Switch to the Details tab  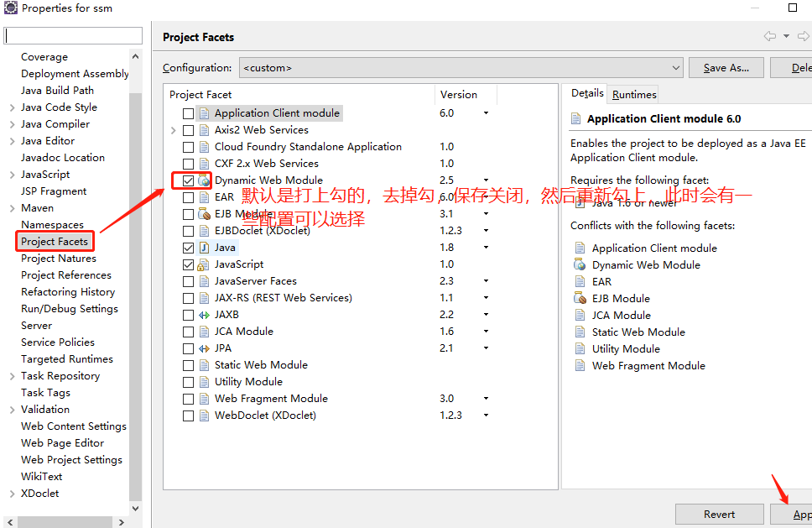[x=586, y=93]
